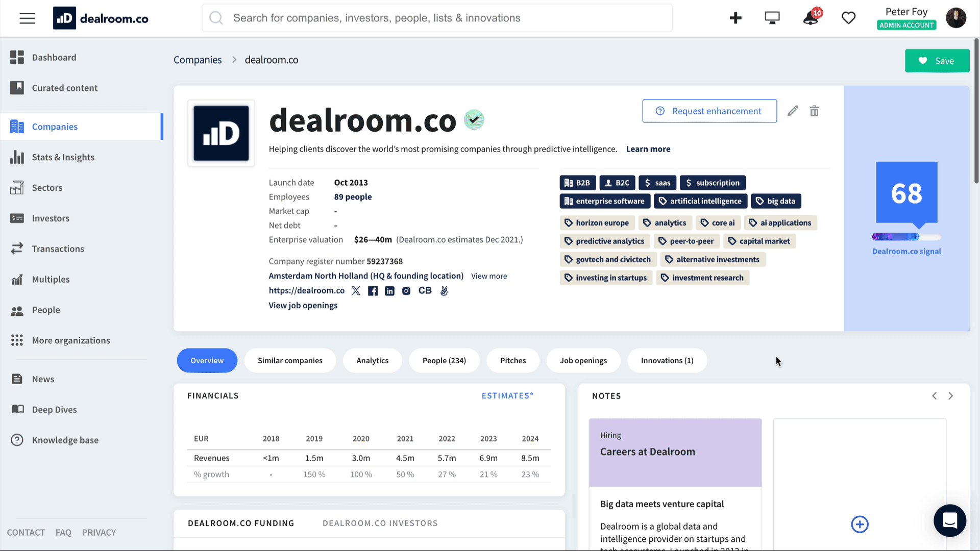Open the CB Crunchbase link icon
Screen dimensions: 980x551
coord(425,290)
